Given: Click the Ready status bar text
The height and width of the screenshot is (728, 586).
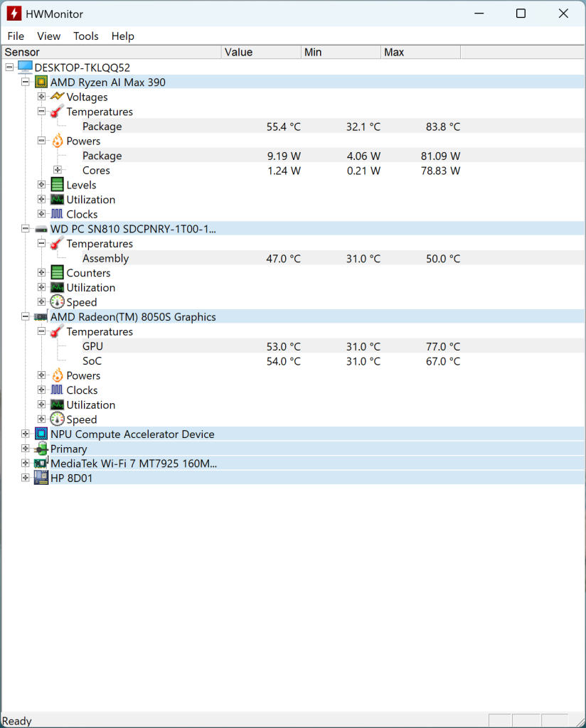Looking at the screenshot, I should coord(17,721).
